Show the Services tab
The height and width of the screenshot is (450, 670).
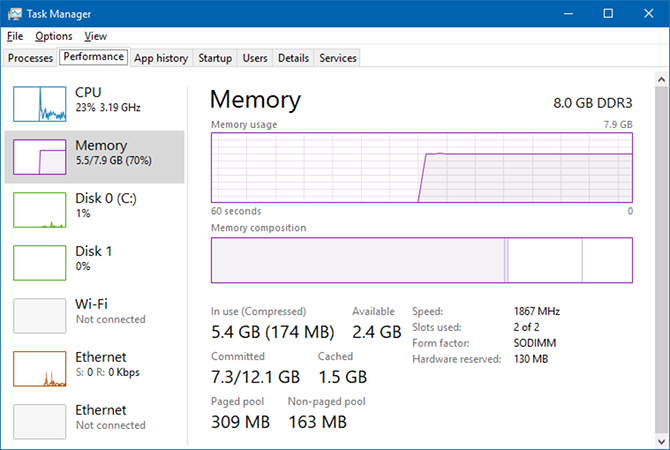pos(337,58)
